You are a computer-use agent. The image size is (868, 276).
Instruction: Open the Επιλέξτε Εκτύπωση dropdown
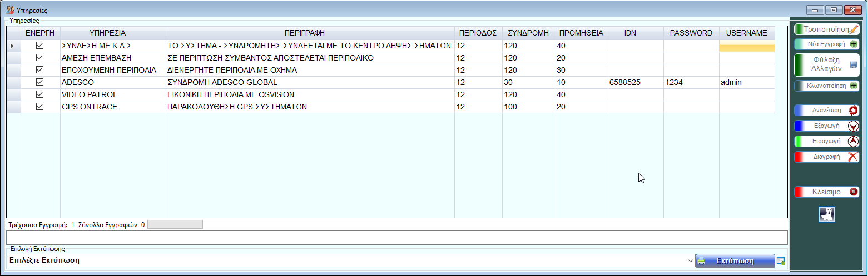point(691,260)
